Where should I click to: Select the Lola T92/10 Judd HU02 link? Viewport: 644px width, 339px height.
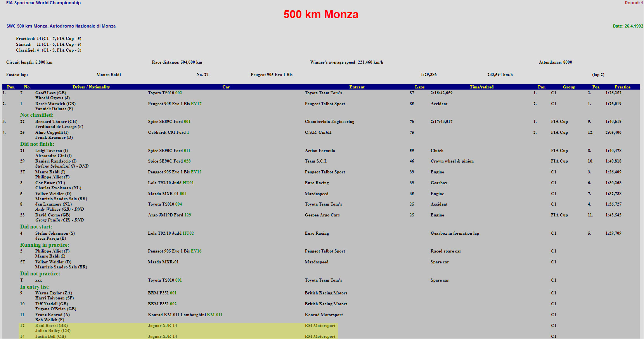(188, 233)
